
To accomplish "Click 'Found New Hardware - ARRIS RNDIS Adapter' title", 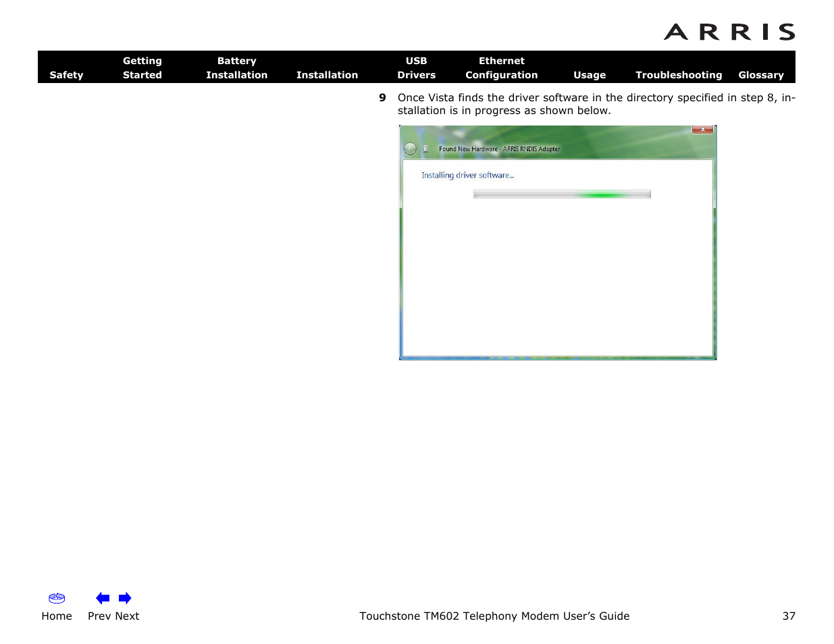I will click(x=500, y=149).
